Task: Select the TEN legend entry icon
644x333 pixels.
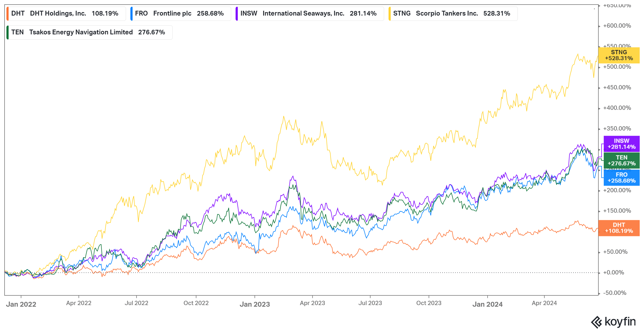Action: click(8, 32)
